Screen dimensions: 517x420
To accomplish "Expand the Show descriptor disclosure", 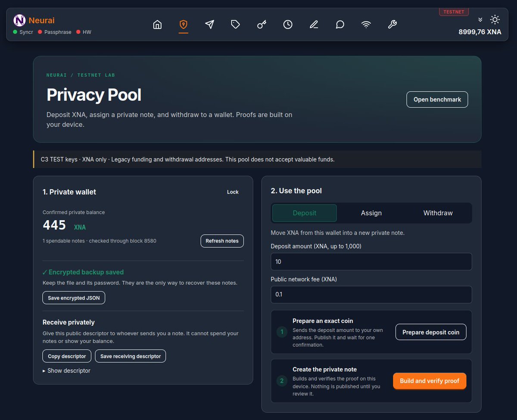I will (x=67, y=370).
